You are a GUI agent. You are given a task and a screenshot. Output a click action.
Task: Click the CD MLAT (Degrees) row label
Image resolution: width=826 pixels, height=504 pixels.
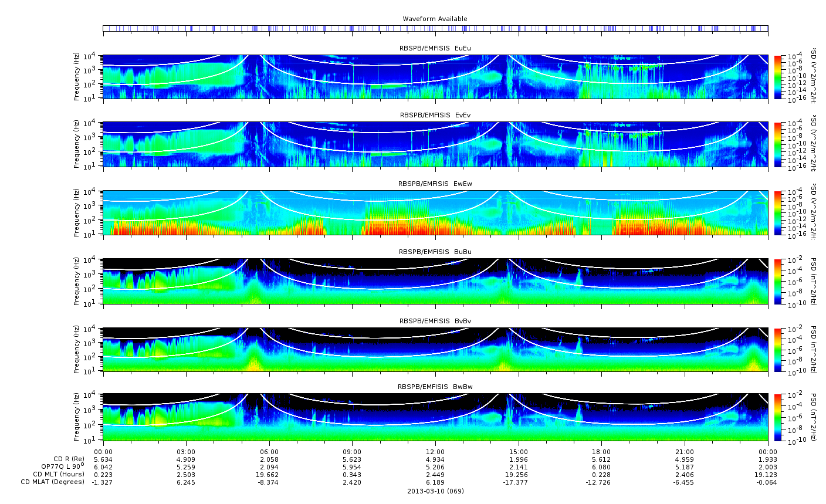pos(53,482)
